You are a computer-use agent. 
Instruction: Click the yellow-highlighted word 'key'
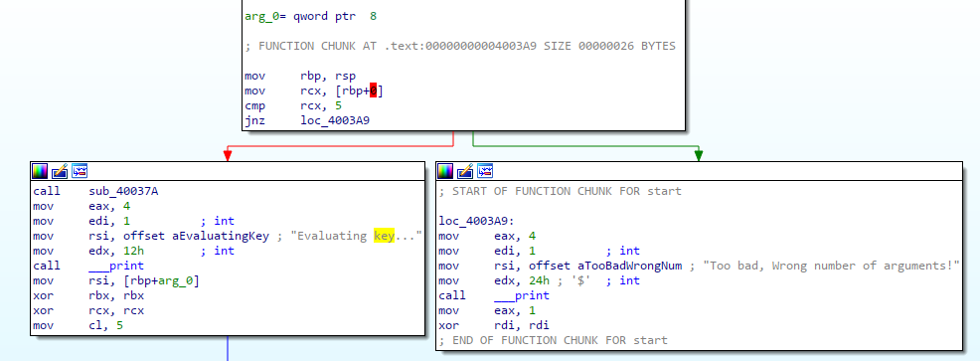385,236
